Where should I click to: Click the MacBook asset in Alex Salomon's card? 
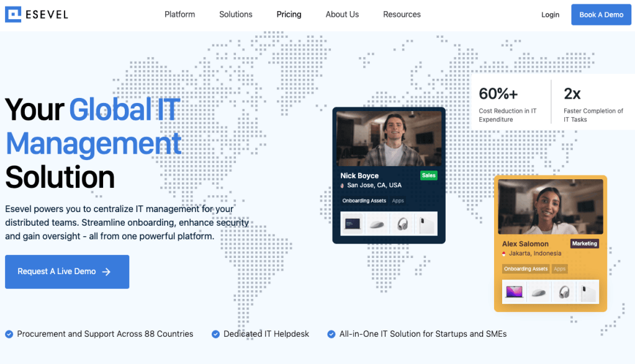point(515,291)
